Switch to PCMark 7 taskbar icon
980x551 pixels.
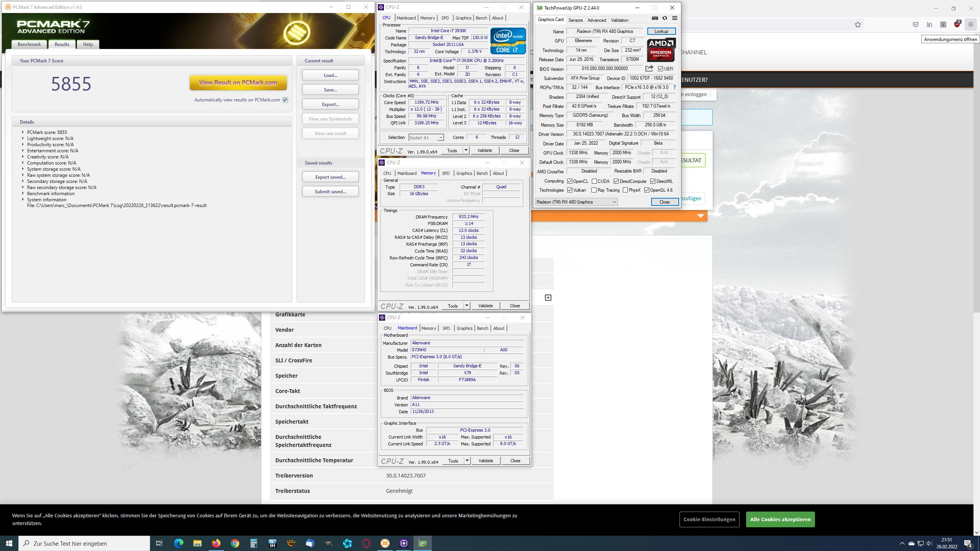click(x=385, y=543)
